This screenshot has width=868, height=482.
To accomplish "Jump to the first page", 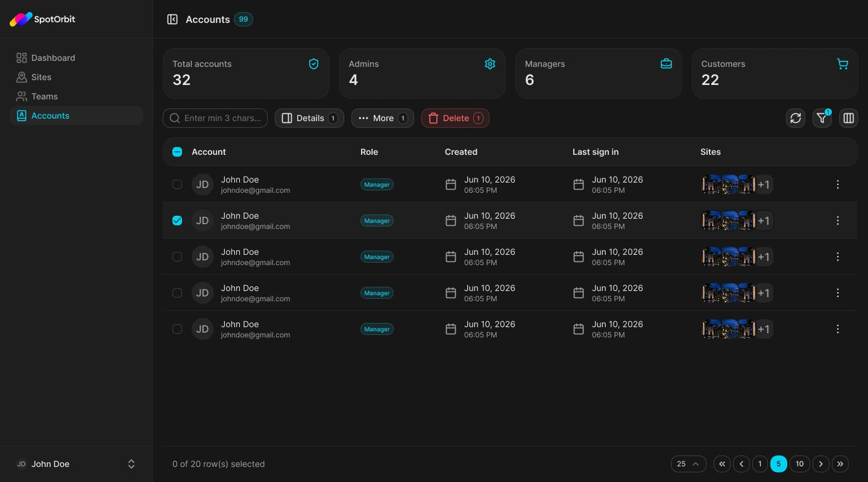I will 722,464.
